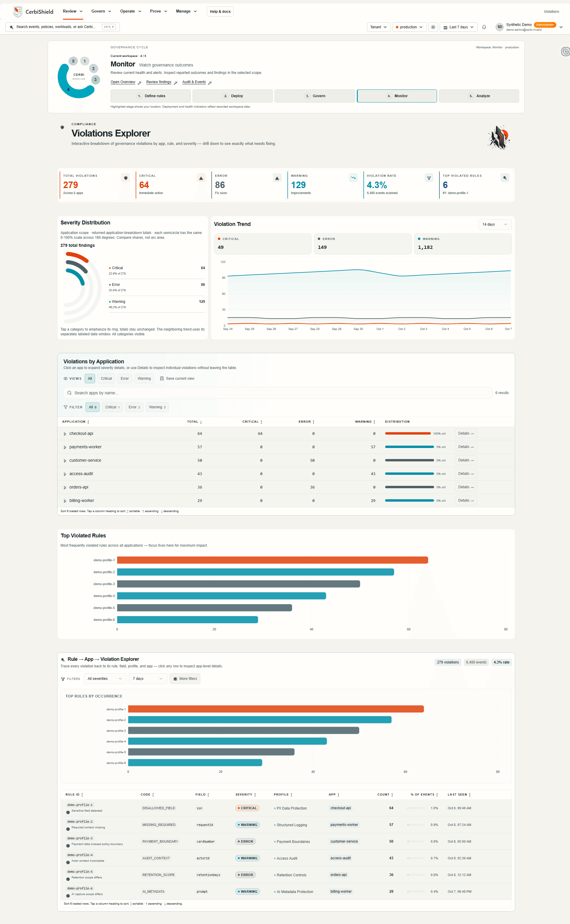This screenshot has height=924, width=570.
Task: Click the trend-down icon in Warning card
Action: coord(353,178)
